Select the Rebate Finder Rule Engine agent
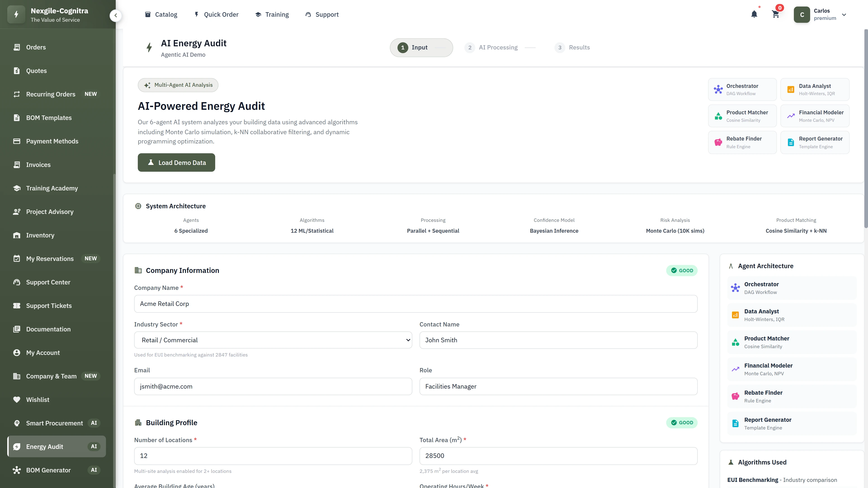 tap(742, 142)
